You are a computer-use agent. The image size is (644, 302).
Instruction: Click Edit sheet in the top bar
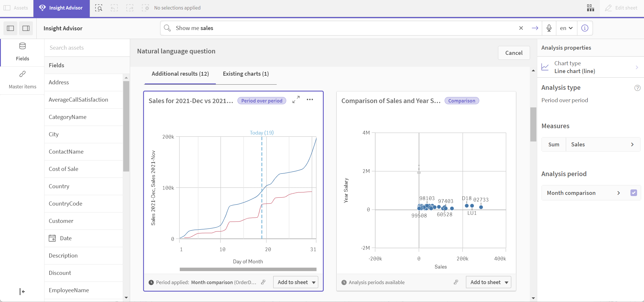(x=621, y=8)
